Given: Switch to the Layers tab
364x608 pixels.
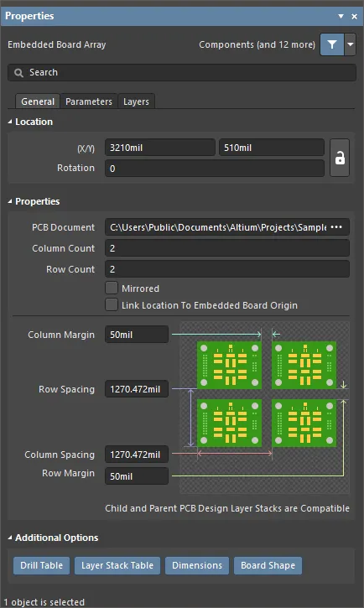Looking at the screenshot, I should [x=136, y=101].
